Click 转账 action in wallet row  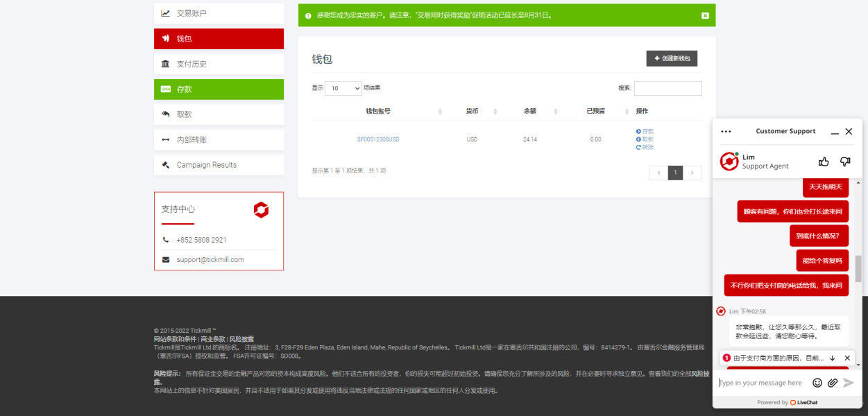tap(645, 147)
